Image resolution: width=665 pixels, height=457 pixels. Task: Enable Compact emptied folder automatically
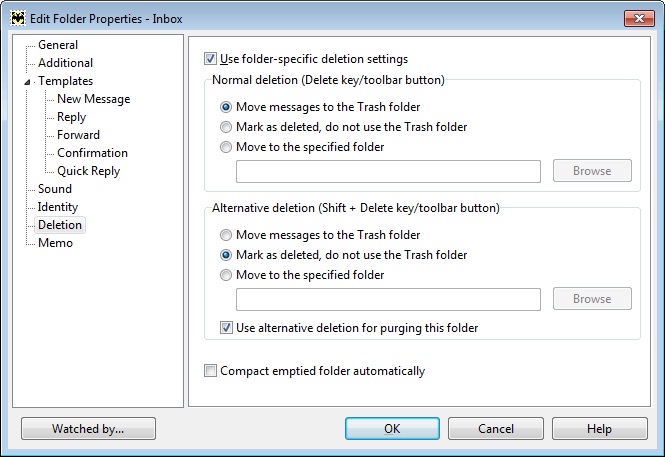[x=210, y=371]
